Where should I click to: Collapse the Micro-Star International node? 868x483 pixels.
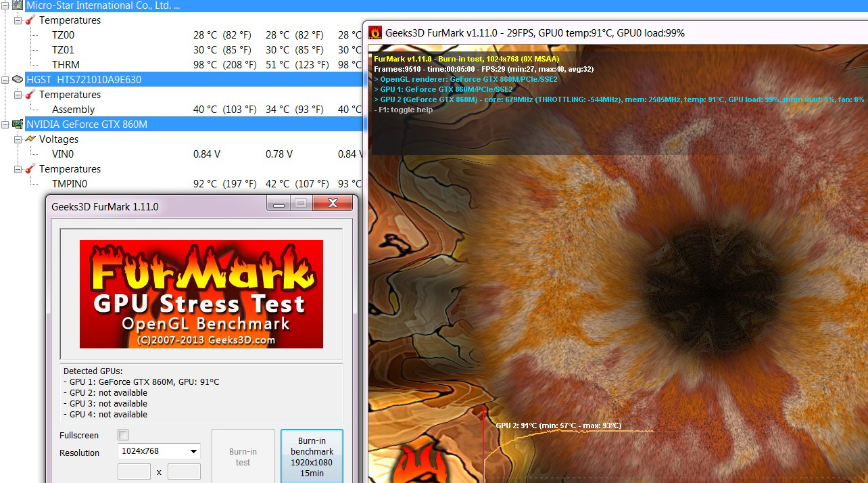pos(5,5)
